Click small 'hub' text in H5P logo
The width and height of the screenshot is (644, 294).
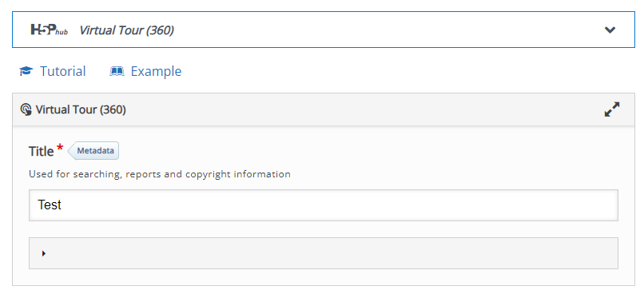tap(62, 32)
